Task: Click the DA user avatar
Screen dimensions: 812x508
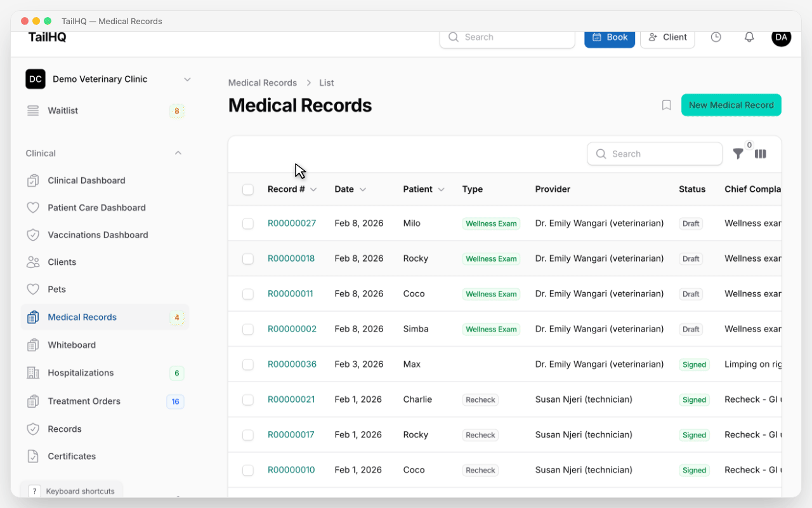Action: tap(781, 37)
